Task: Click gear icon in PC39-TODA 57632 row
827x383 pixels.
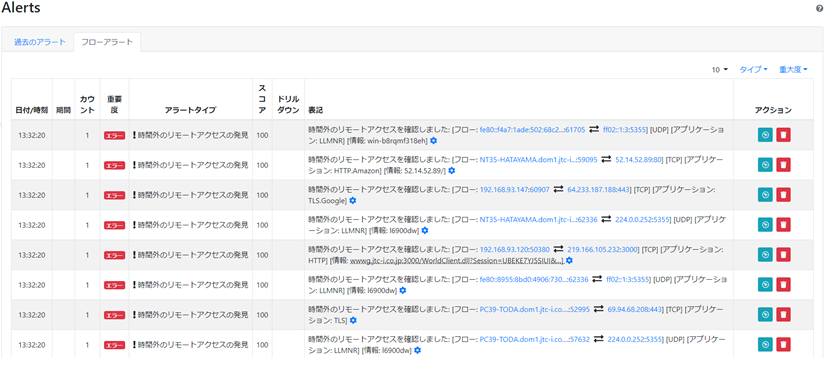Action: point(417,350)
